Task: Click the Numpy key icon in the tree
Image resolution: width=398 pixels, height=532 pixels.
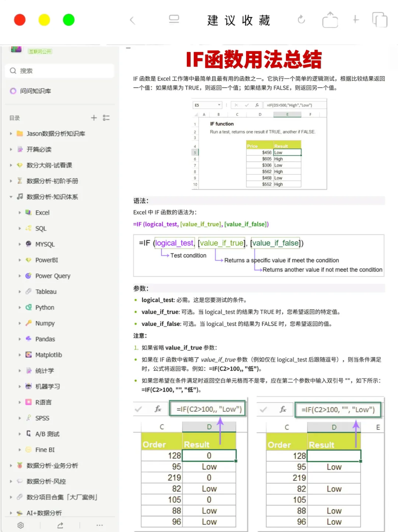Action: pyautogui.click(x=28, y=323)
